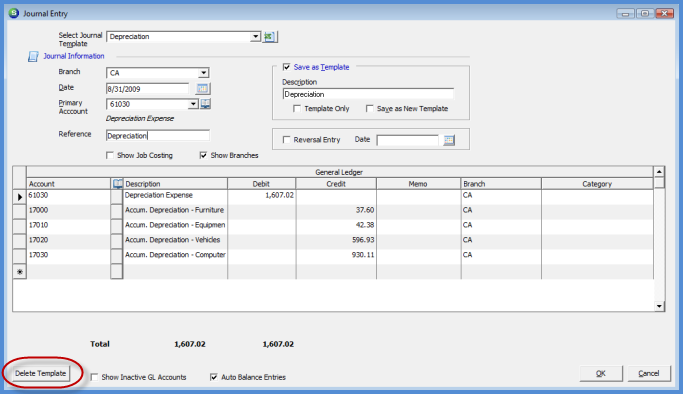Click the lookup button in the 17020 row
The image size is (683, 394).
117,241
